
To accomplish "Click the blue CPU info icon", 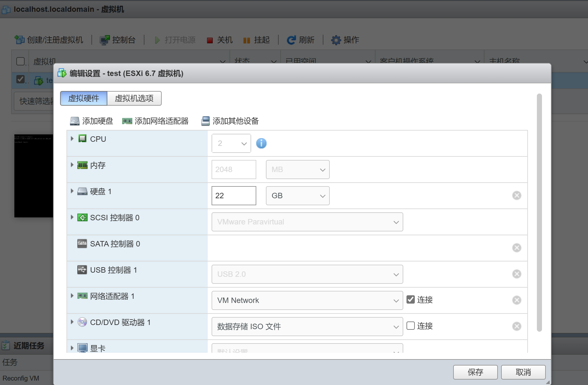I will pos(261,143).
